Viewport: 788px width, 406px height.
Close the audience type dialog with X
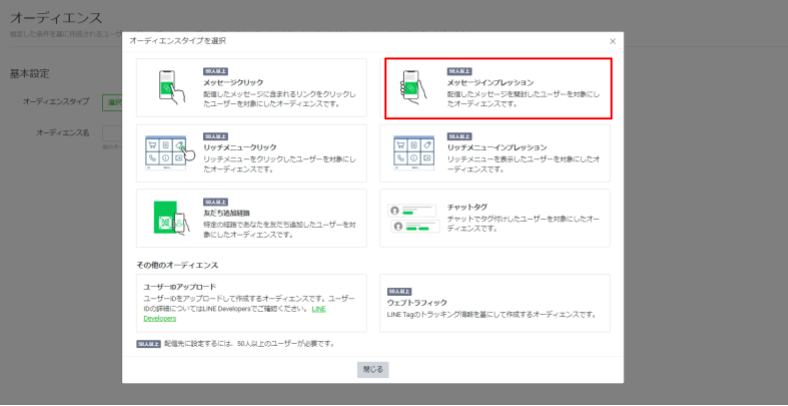(x=612, y=41)
